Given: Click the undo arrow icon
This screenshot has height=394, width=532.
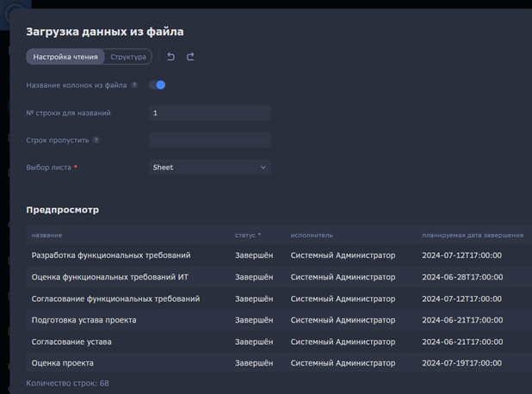Looking at the screenshot, I should tap(171, 57).
